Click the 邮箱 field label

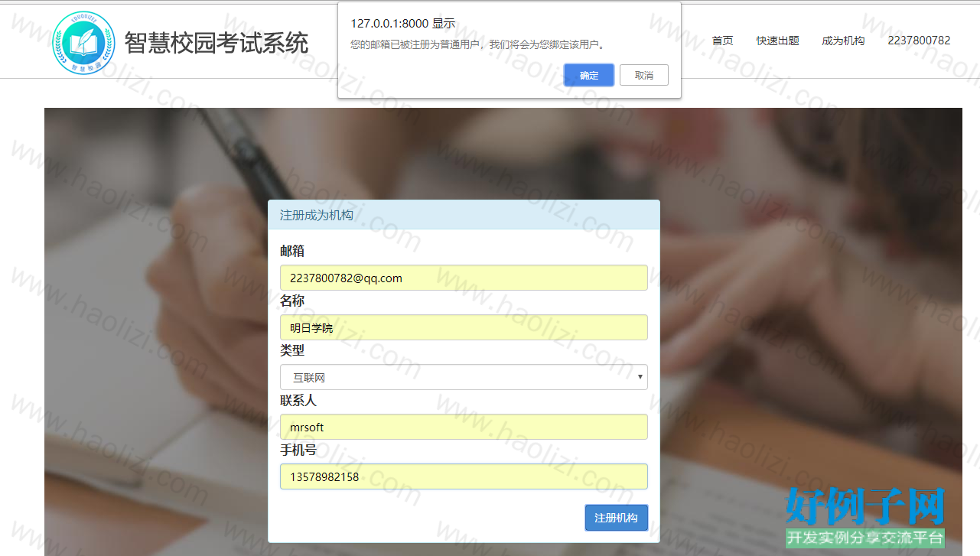[292, 251]
